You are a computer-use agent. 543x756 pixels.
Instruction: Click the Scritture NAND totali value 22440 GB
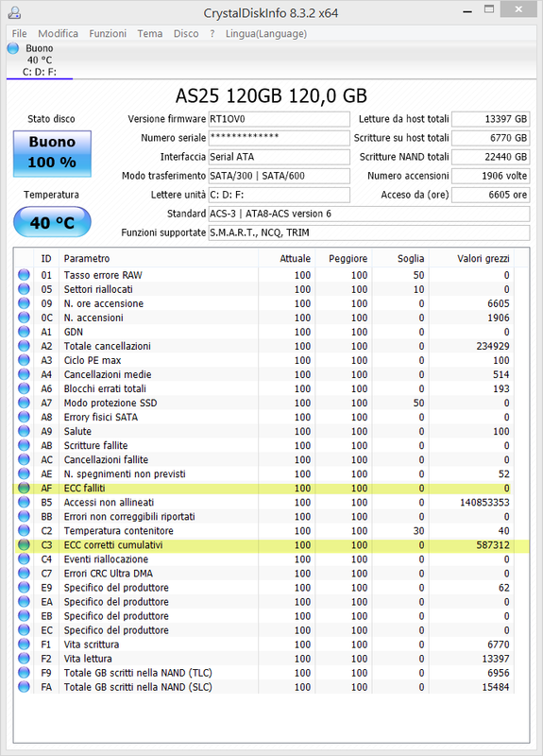(x=490, y=157)
